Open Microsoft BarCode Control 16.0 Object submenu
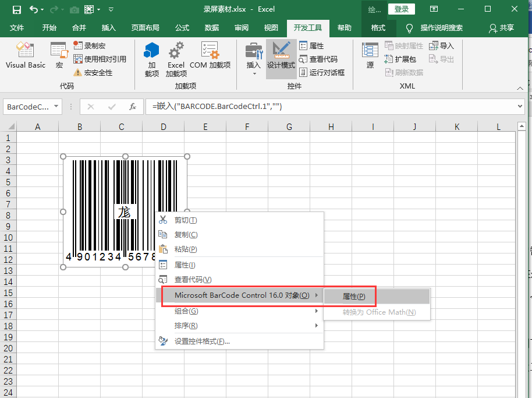The image size is (532, 398). pos(239,295)
